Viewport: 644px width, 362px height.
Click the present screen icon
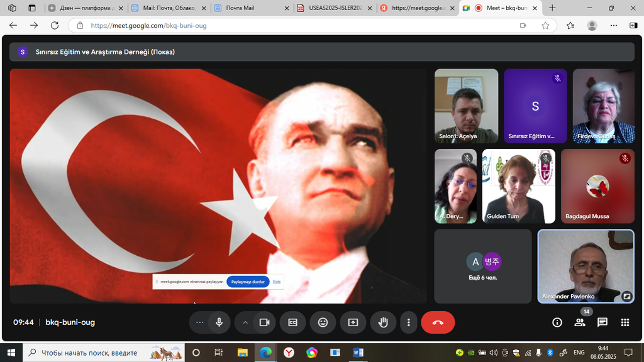(x=353, y=322)
